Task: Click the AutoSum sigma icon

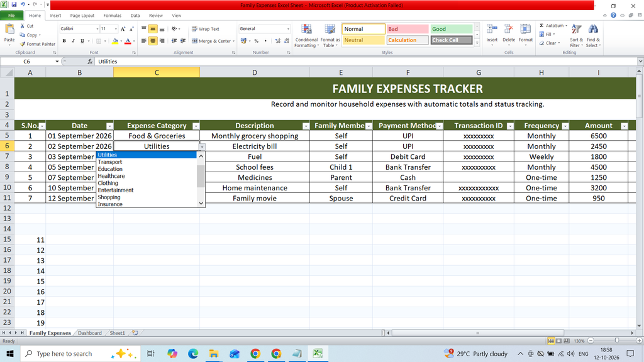Action: (541, 25)
